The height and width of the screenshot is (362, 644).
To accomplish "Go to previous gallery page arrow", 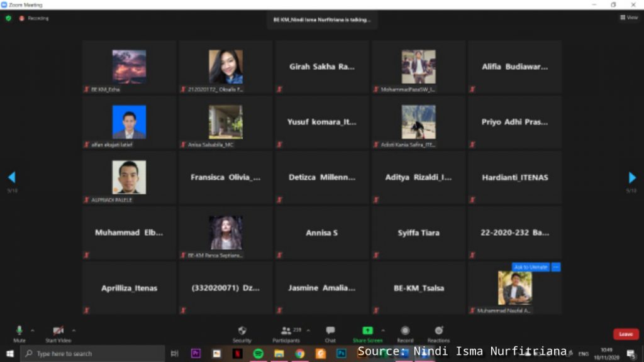I will pos(11,177).
